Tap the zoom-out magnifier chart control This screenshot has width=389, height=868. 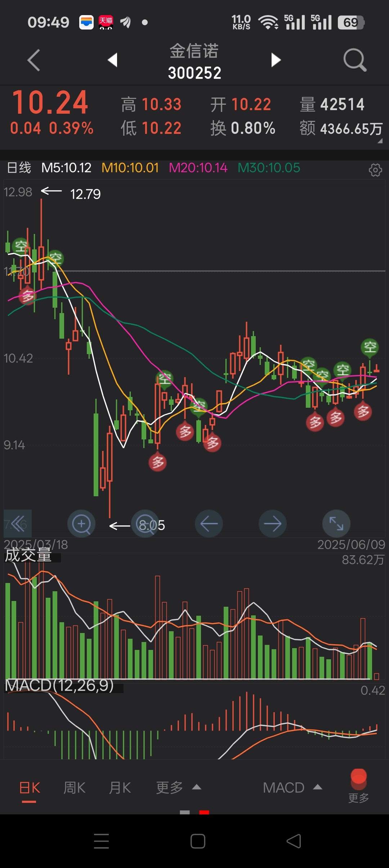(x=145, y=524)
